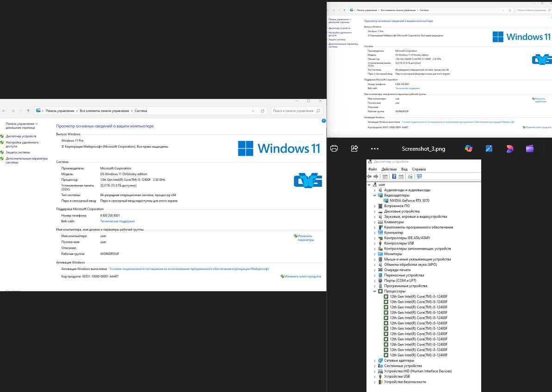Expand Аудиовходы и аудиовыходы category
552x392 pixels.
pos(375,190)
